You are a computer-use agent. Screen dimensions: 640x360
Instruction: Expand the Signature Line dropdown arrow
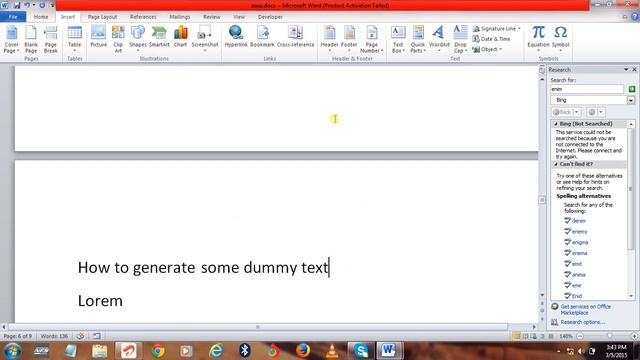point(519,29)
